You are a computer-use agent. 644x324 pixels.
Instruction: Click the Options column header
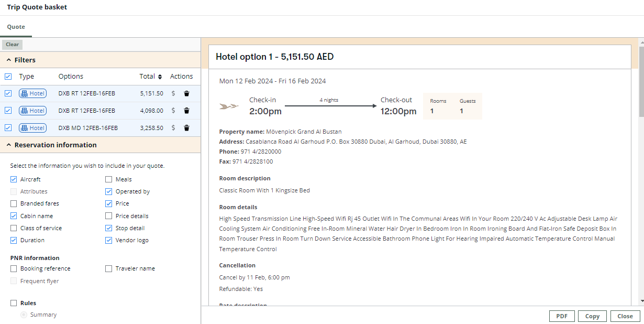click(71, 77)
